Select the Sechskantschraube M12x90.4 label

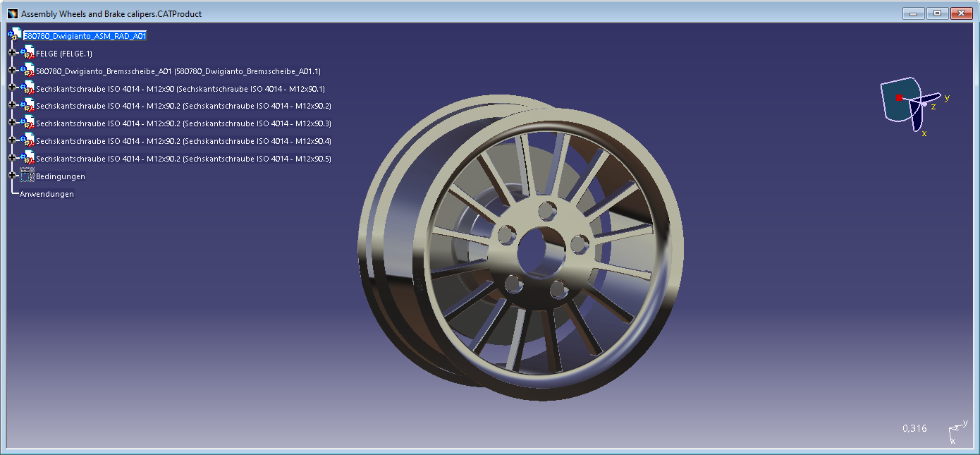(x=183, y=141)
